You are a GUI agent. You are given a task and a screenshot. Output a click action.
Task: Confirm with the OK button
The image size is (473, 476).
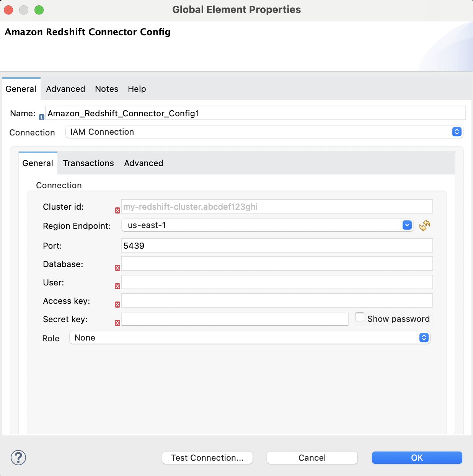point(417,458)
